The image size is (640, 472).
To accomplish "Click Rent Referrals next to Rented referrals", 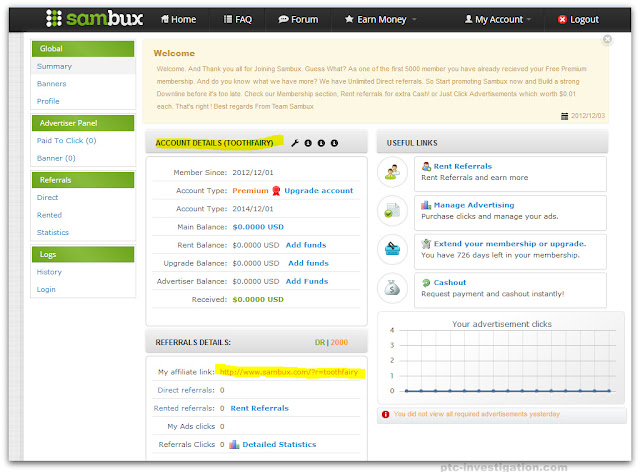I will (259, 408).
